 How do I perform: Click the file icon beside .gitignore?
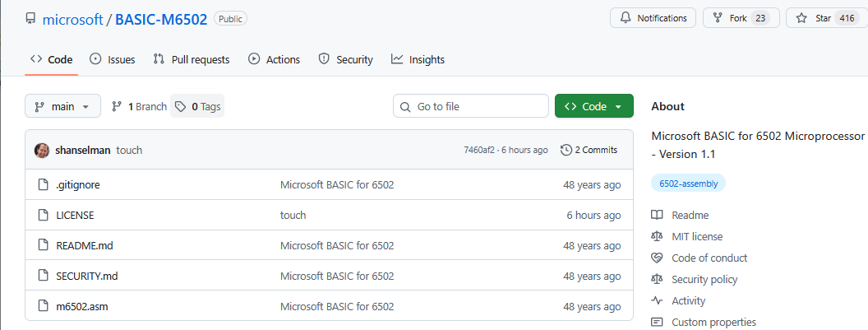43,184
